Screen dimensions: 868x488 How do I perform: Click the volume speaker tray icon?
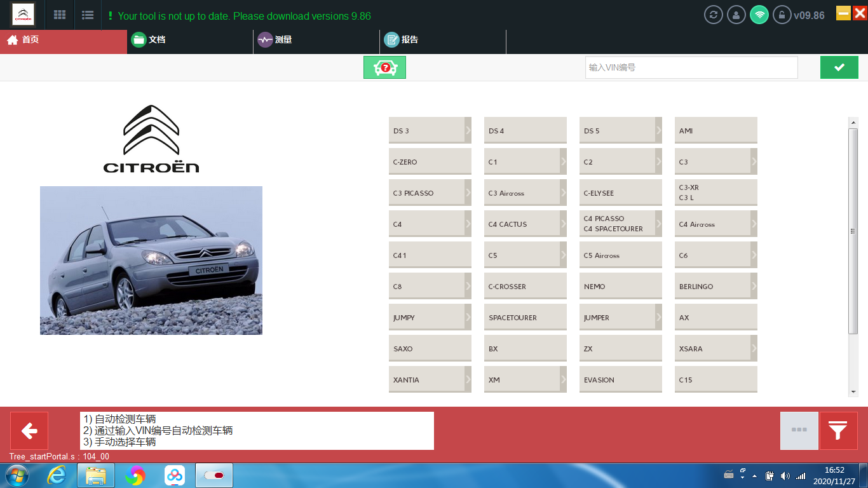click(785, 476)
